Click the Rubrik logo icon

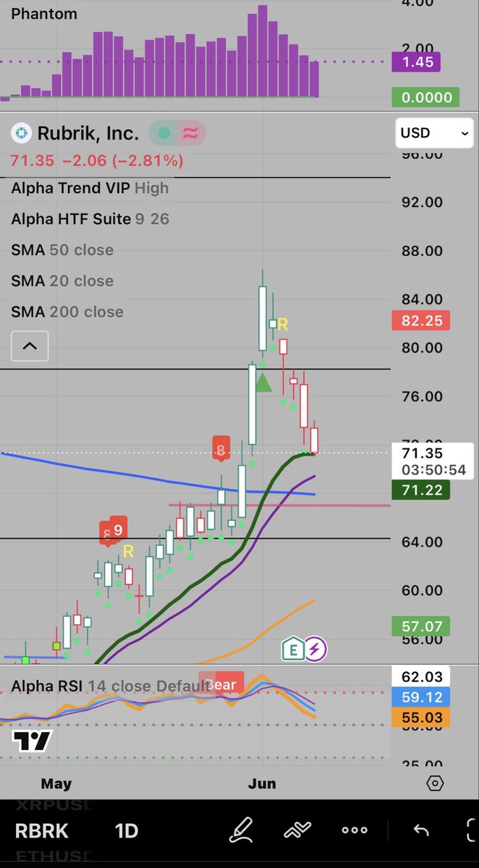tap(20, 133)
